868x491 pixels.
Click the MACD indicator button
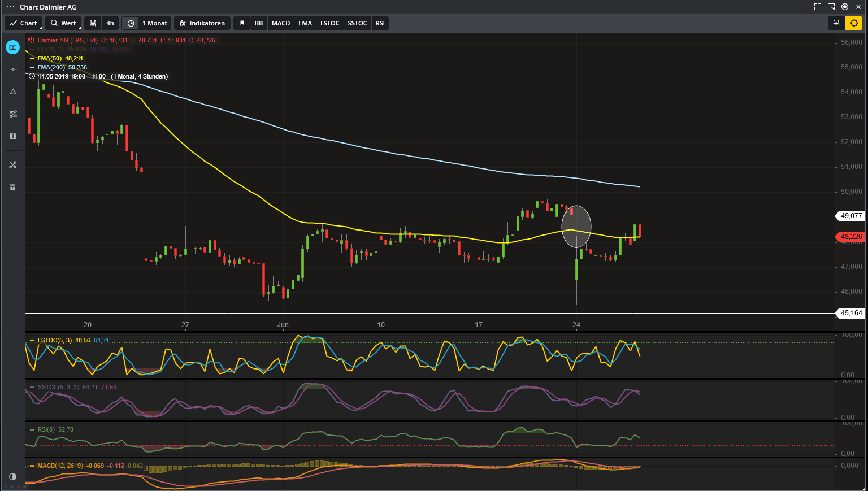pyautogui.click(x=281, y=23)
